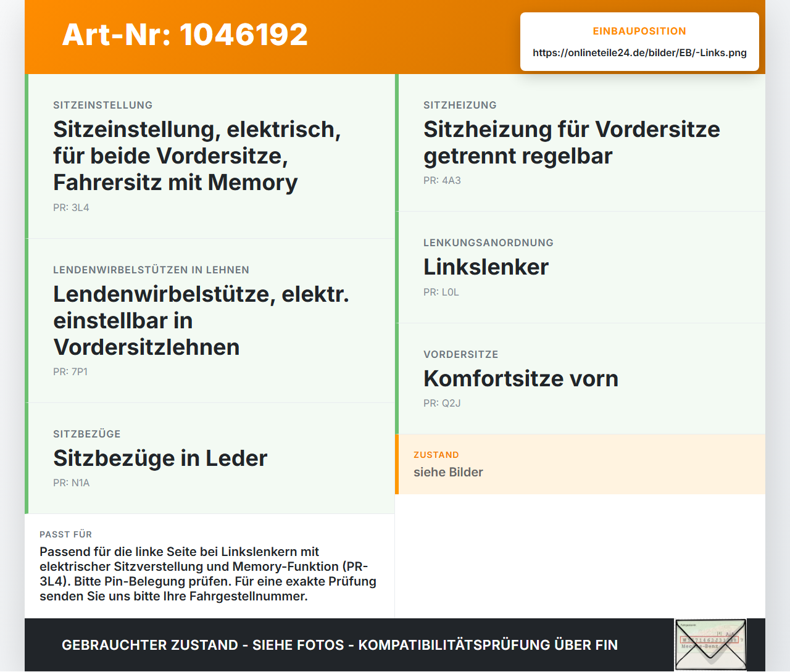
Task: Click LENDENWIRBELSTÜTZEN IN LEHNEN label
Action: pos(151,270)
